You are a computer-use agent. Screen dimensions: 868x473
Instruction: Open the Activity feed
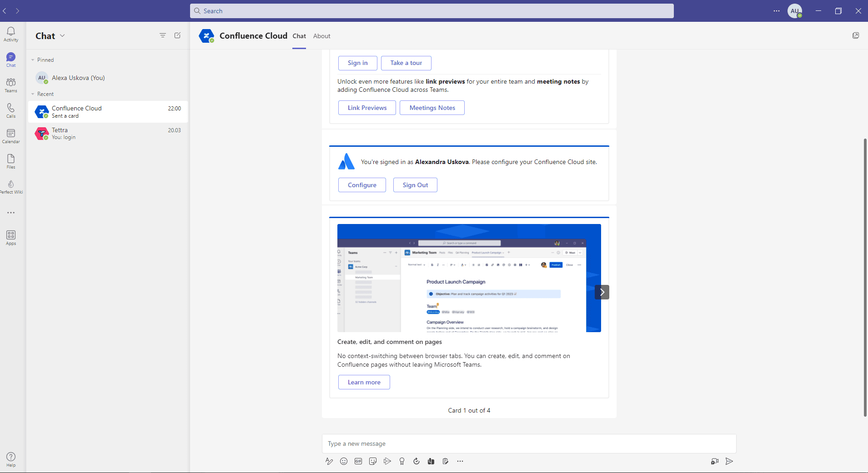(11, 34)
